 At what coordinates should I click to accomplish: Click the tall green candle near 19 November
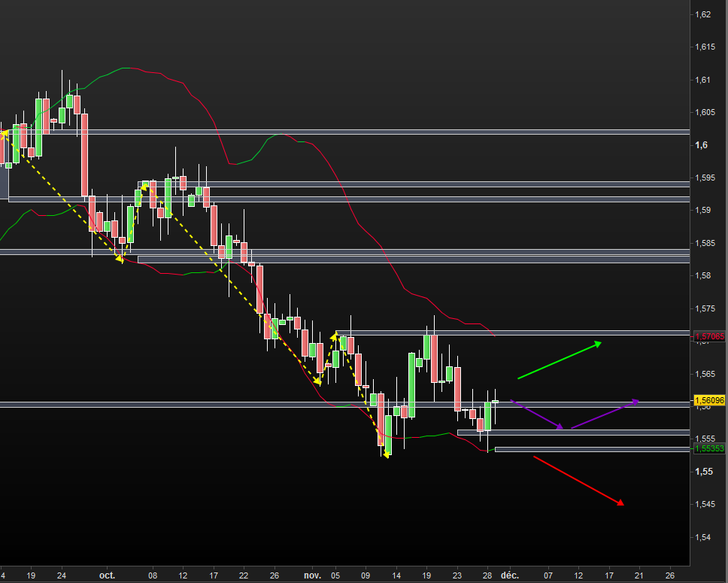pyautogui.click(x=411, y=385)
